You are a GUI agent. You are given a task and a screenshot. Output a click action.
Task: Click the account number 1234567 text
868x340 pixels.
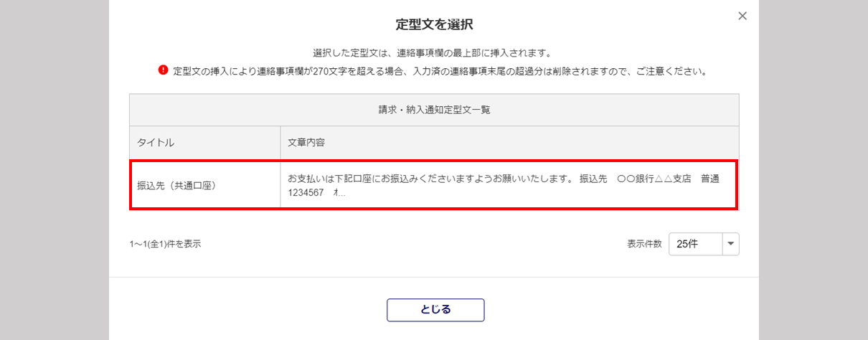(x=306, y=192)
